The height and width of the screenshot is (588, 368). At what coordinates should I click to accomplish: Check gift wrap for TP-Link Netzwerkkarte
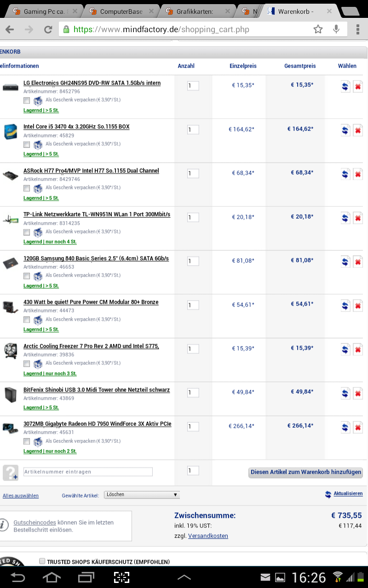click(27, 232)
